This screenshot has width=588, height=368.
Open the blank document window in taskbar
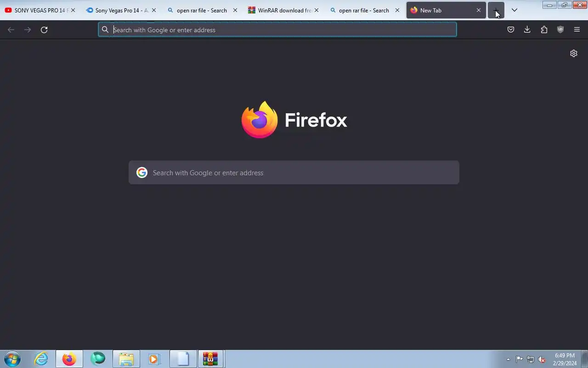pos(183,359)
